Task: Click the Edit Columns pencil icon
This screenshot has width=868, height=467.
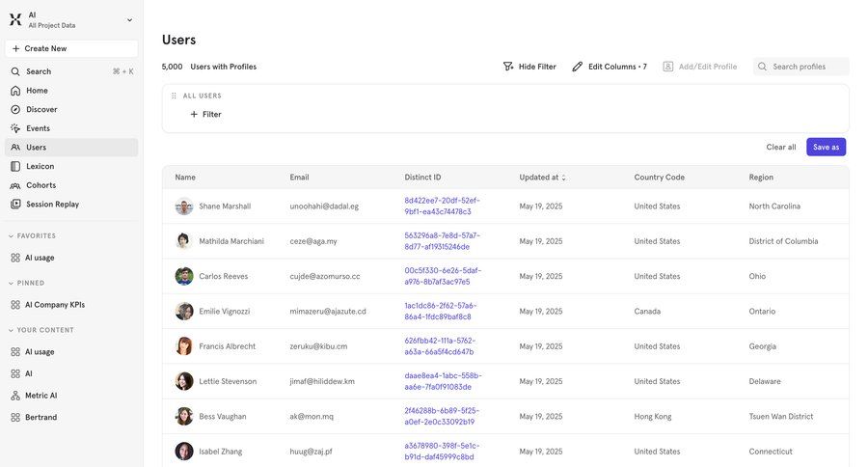Action: tap(578, 67)
